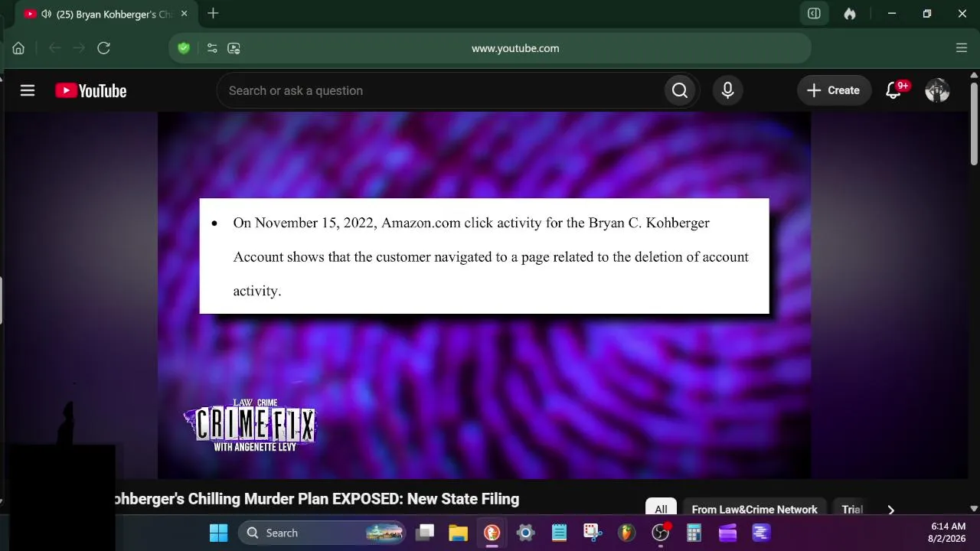The width and height of the screenshot is (980, 551).
Task: Open Calculator from the taskbar
Action: (x=694, y=533)
